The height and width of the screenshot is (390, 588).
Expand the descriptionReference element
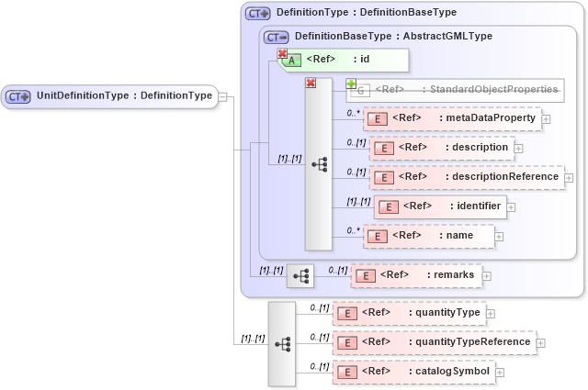point(570,178)
